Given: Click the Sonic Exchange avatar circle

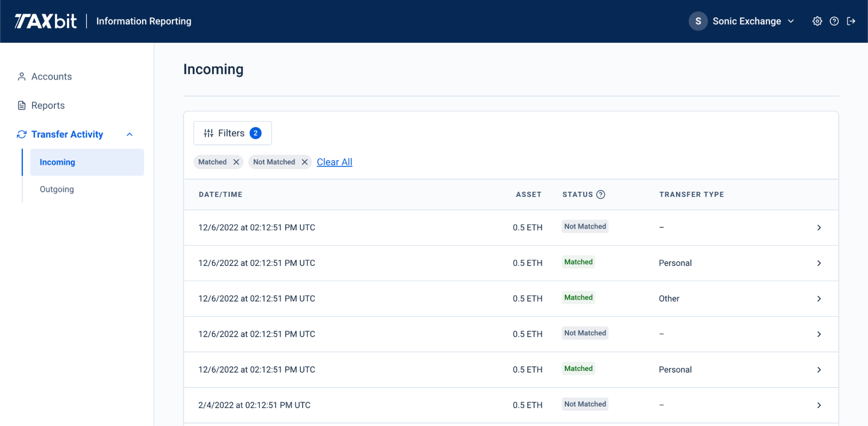Looking at the screenshot, I should [698, 21].
